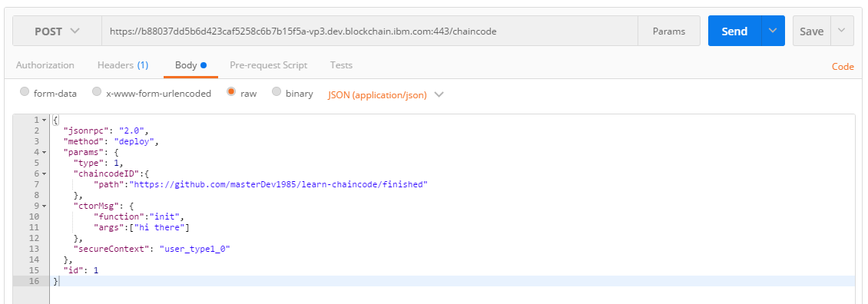Click the "secureContext" key text

pyautogui.click(x=111, y=249)
